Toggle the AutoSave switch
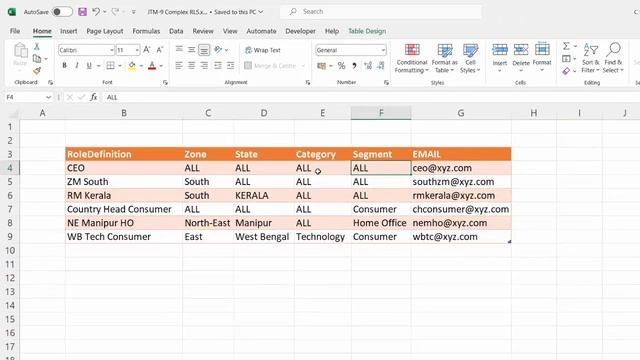The height and width of the screenshot is (360, 640). [x=62, y=12]
